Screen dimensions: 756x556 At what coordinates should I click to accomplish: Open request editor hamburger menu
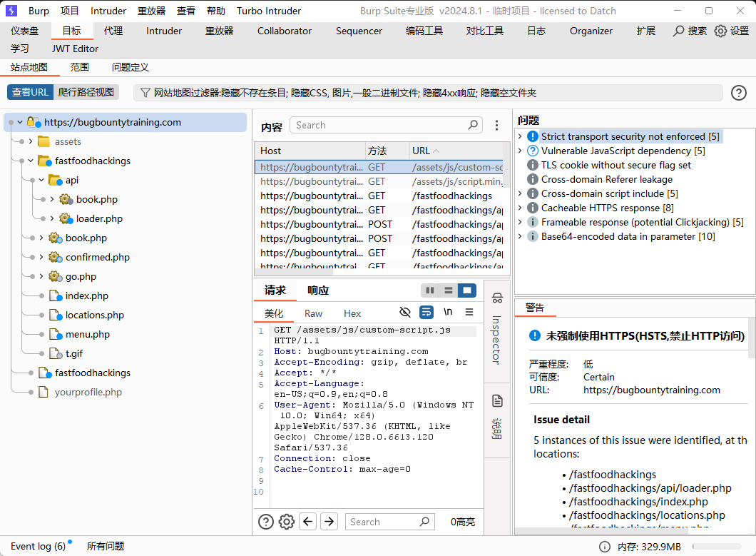tap(469, 313)
